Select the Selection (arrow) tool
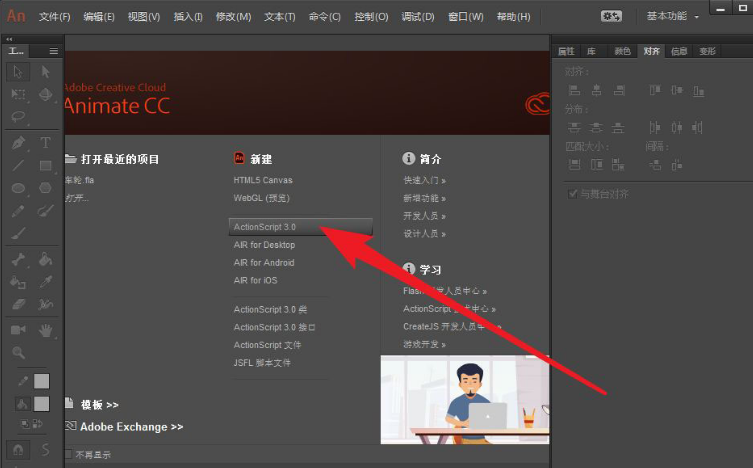Image resolution: width=753 pixels, height=468 pixels. (18, 72)
